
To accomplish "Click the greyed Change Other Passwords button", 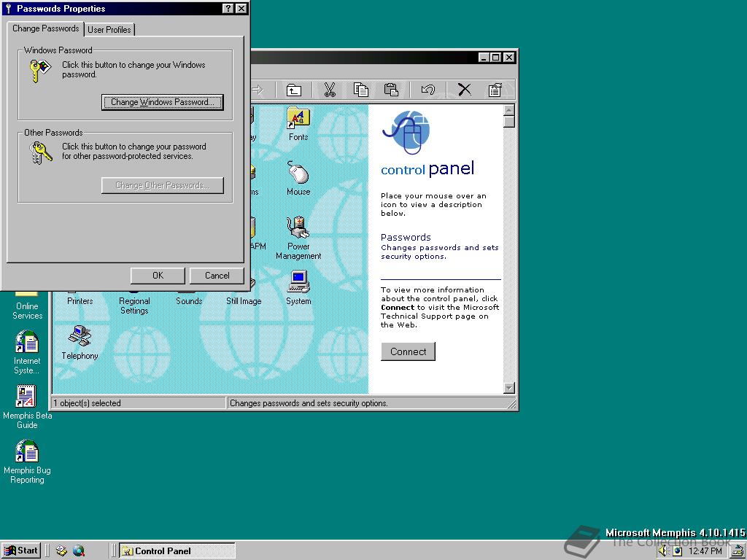I will tap(163, 185).
